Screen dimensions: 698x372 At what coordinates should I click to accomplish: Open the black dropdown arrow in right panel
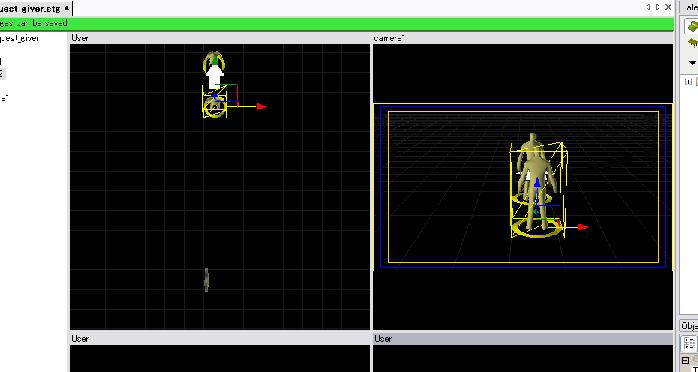coord(692,63)
